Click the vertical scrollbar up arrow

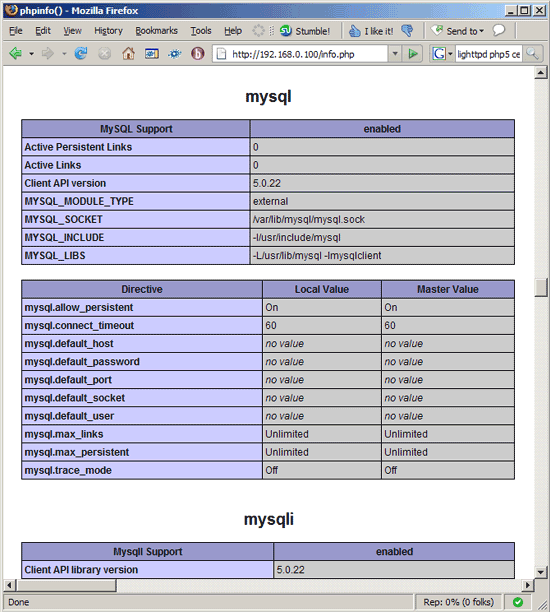541,73
